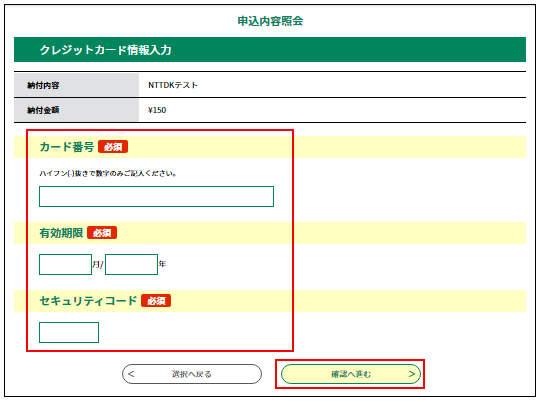Screen dimensions: 540x402
Task: Click the hyphen-free digits hint text
Action: (108, 173)
